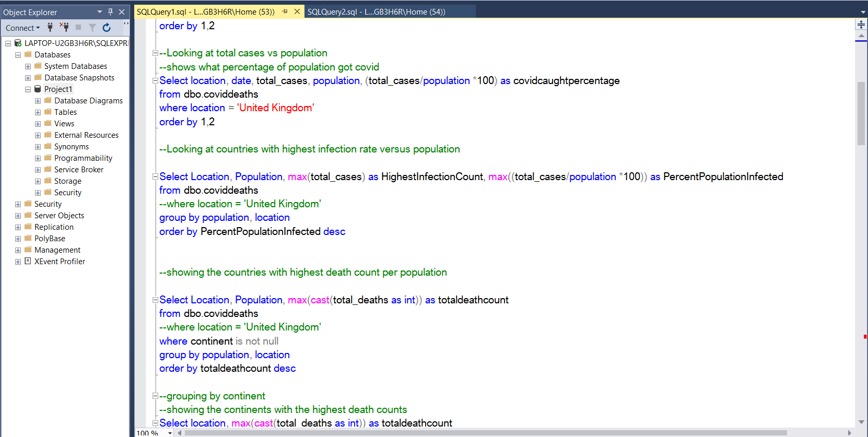Viewport: 868px width, 437px height.
Task: Select the Programmability folder
Action: pyautogui.click(x=83, y=158)
